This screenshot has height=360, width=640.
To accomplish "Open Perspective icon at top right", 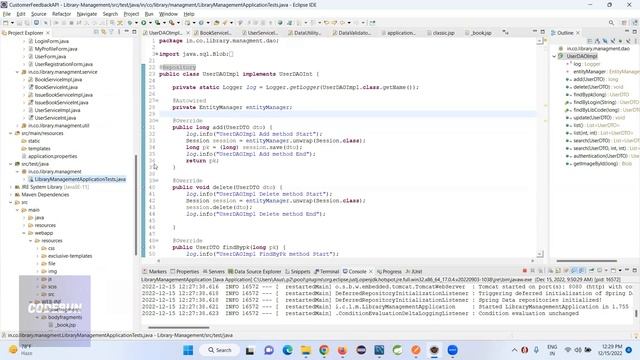I will pyautogui.click(x=624, y=23).
